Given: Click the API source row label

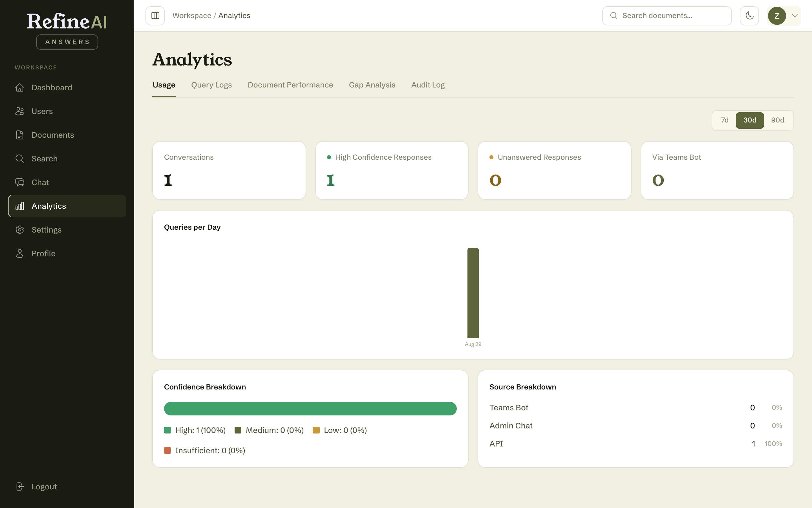Looking at the screenshot, I should click(x=496, y=444).
